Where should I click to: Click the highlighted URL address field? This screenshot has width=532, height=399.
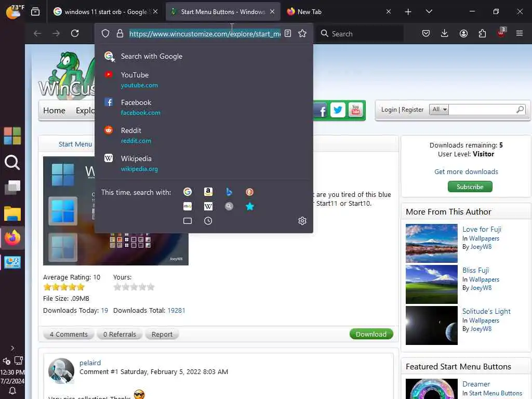pyautogui.click(x=205, y=34)
